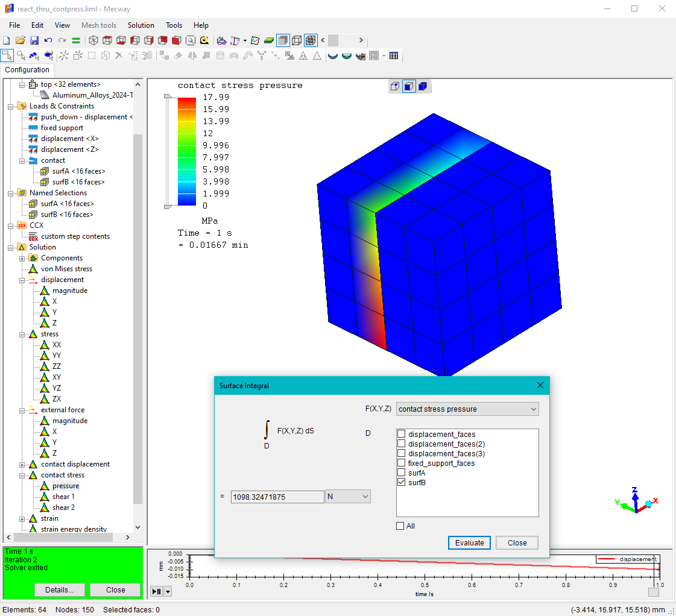Viewport: 676px width, 616px height.
Task: Open the Edit menu
Action: click(37, 25)
